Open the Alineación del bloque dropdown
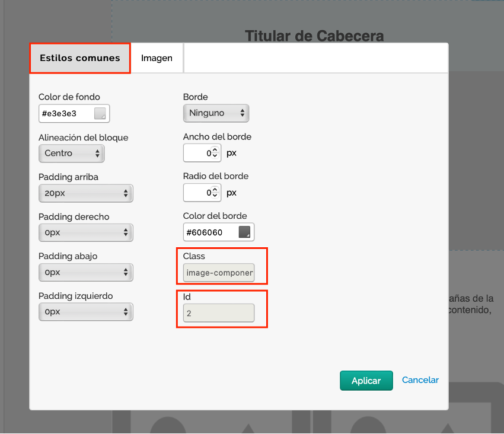504x434 pixels. [x=71, y=154]
